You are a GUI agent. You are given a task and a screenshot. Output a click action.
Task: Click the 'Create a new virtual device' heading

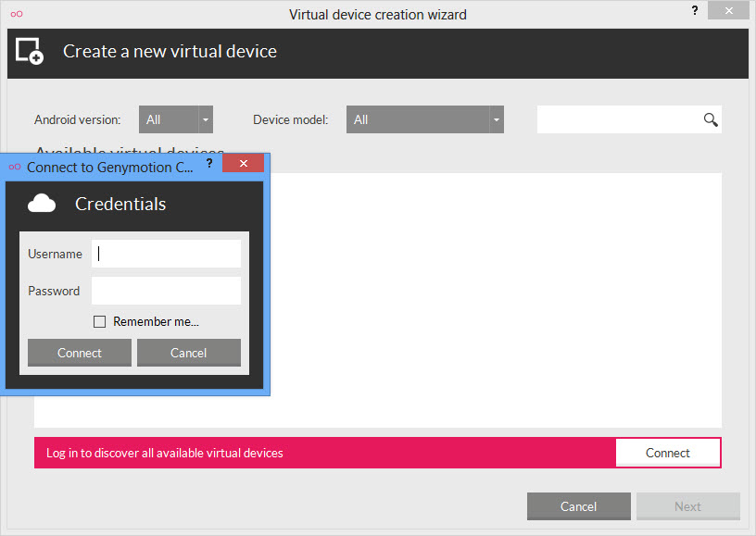(170, 52)
